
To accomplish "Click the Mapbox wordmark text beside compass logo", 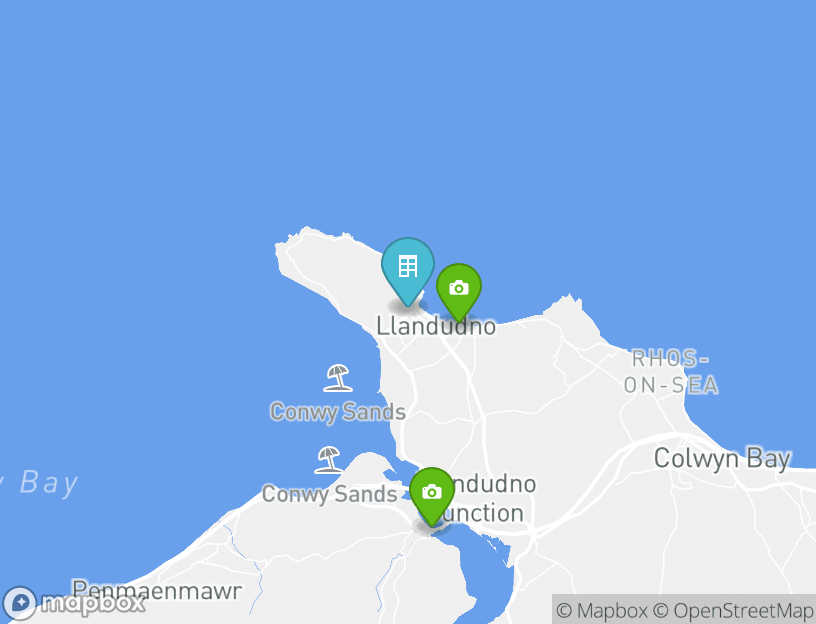I will pyautogui.click(x=93, y=604).
